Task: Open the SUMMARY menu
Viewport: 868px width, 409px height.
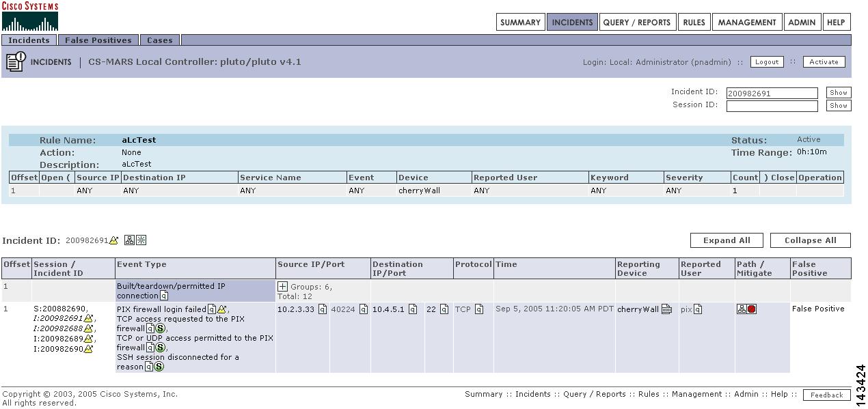Action: [x=520, y=22]
